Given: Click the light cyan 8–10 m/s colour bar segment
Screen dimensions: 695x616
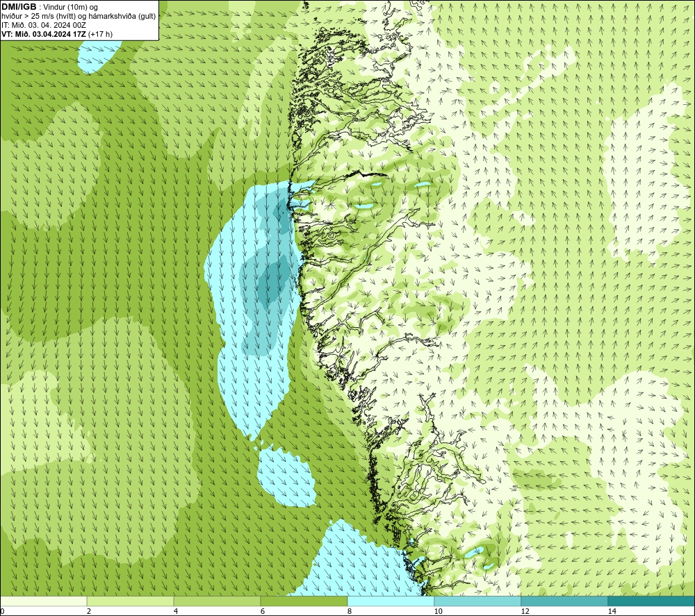Looking at the screenshot, I should coord(391,601).
